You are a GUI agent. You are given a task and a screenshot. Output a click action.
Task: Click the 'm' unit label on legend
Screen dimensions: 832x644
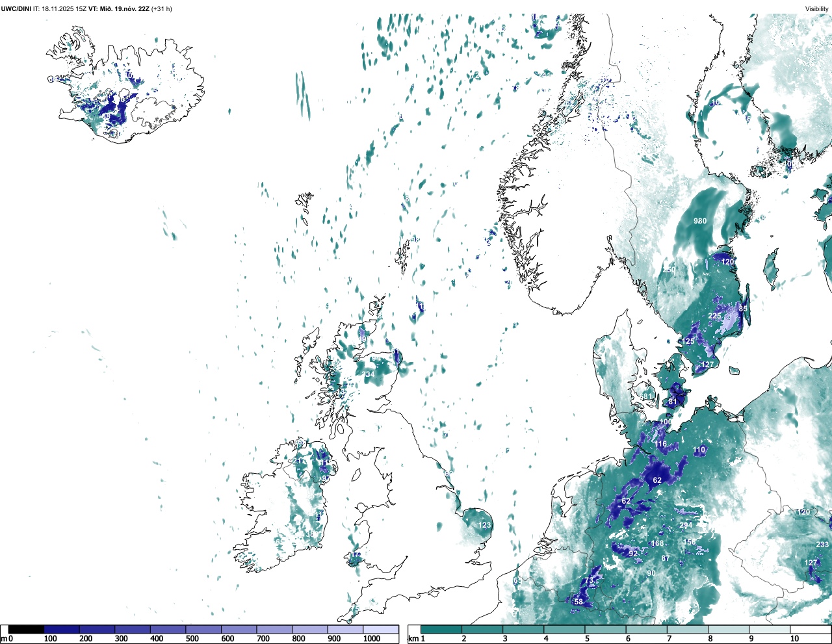pos(4,639)
